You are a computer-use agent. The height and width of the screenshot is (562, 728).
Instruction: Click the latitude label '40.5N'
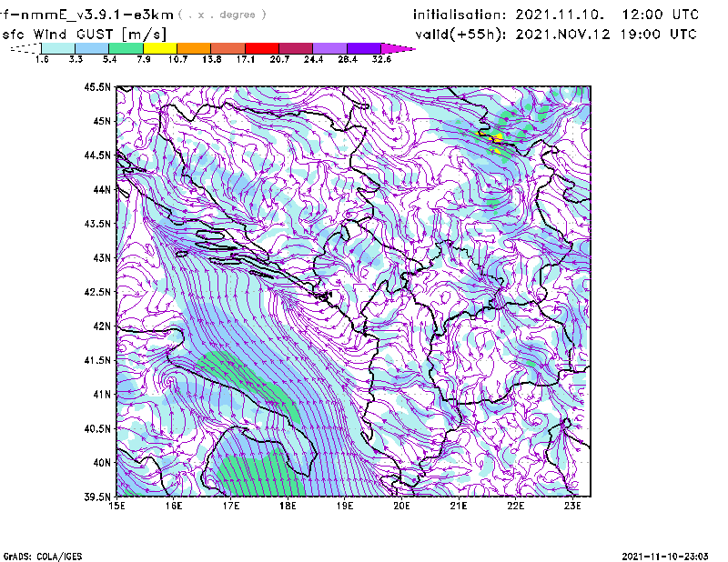(x=97, y=428)
